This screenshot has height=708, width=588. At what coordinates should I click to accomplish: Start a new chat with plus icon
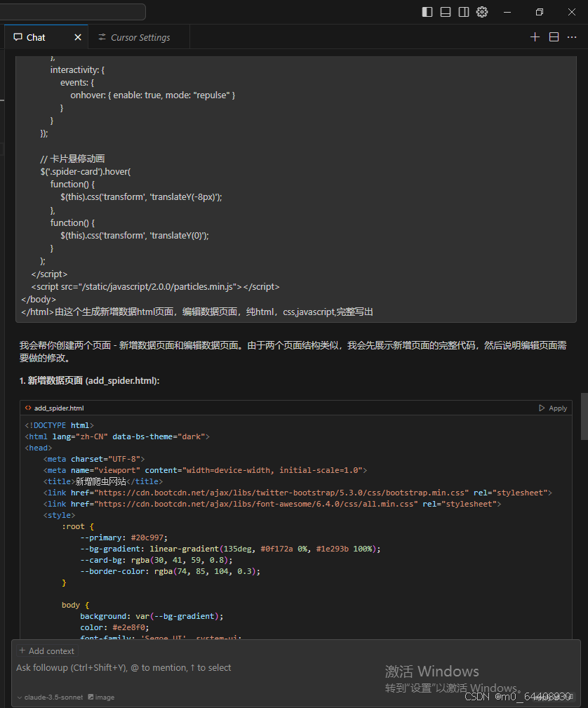(535, 37)
